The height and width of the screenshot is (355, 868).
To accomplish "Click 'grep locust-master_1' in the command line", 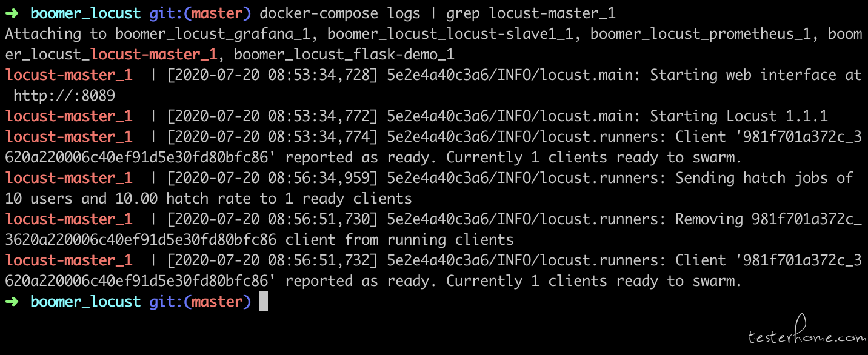I will pos(531,13).
